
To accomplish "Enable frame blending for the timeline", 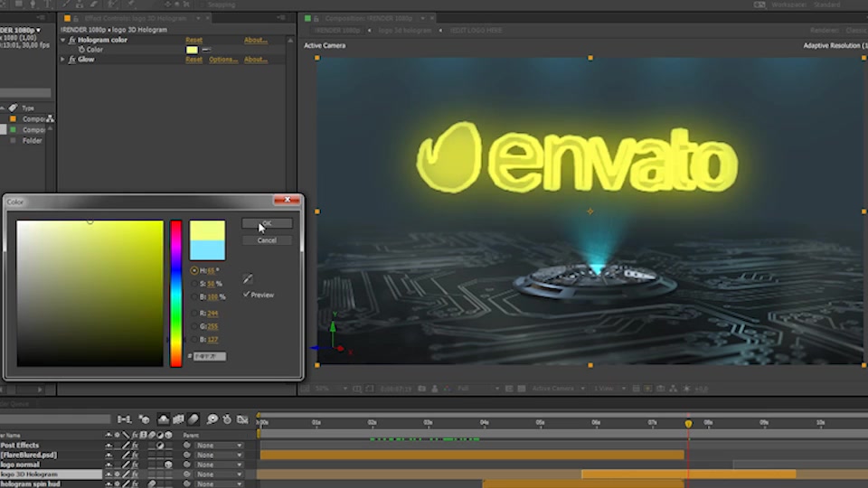I will 178,419.
